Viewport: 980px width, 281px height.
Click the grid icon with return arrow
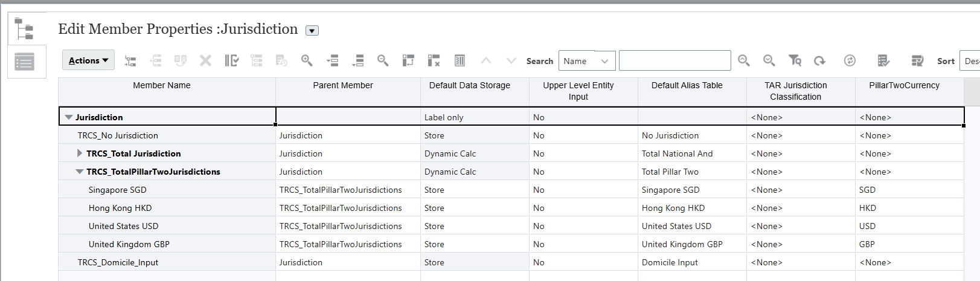point(408,60)
